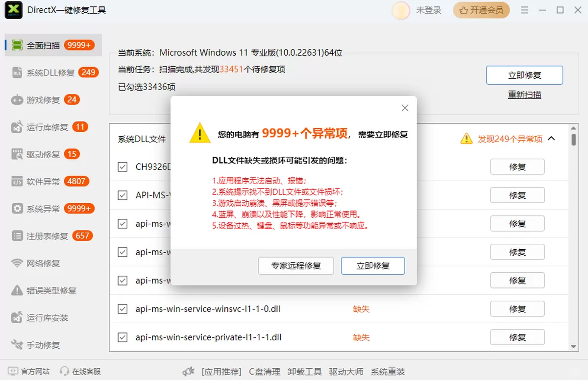Uncheck the checkbox on the fourth DLL row
Image resolution: width=588 pixels, height=380 pixels.
coord(122,252)
